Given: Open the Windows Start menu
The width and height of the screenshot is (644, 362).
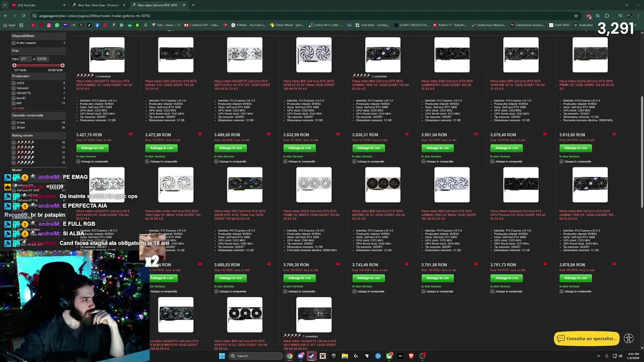Looking at the screenshot, I should click(221, 356).
